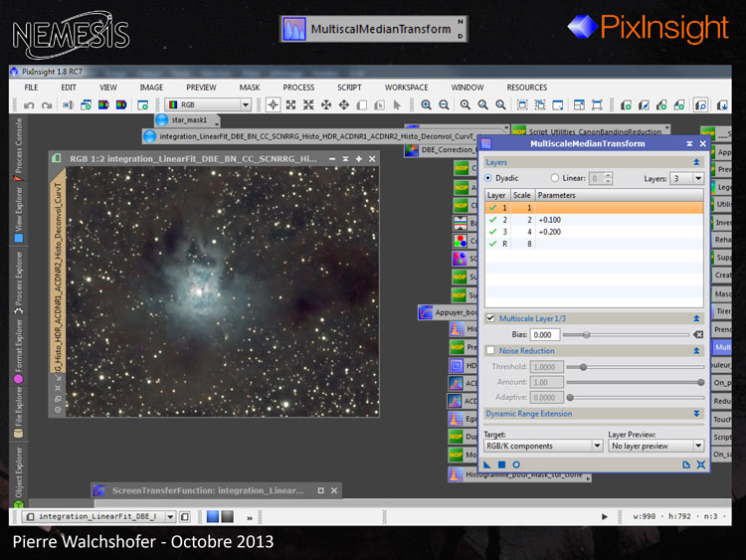Toggle the Multiscale Layer 1/3 checkbox
The height and width of the screenshot is (560, 746).
pos(490,318)
